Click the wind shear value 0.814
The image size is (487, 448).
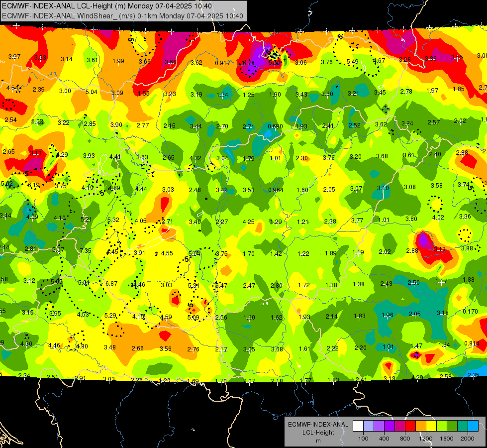pyautogui.click(x=472, y=343)
